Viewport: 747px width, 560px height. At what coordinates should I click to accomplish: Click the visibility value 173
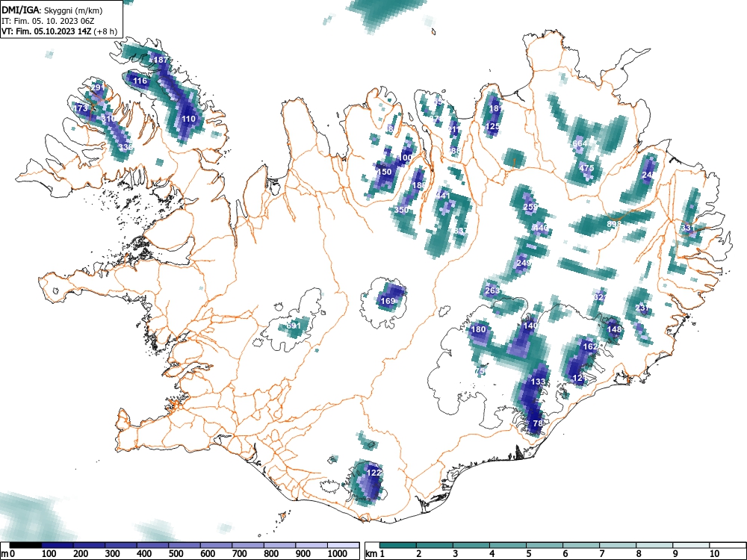81,108
